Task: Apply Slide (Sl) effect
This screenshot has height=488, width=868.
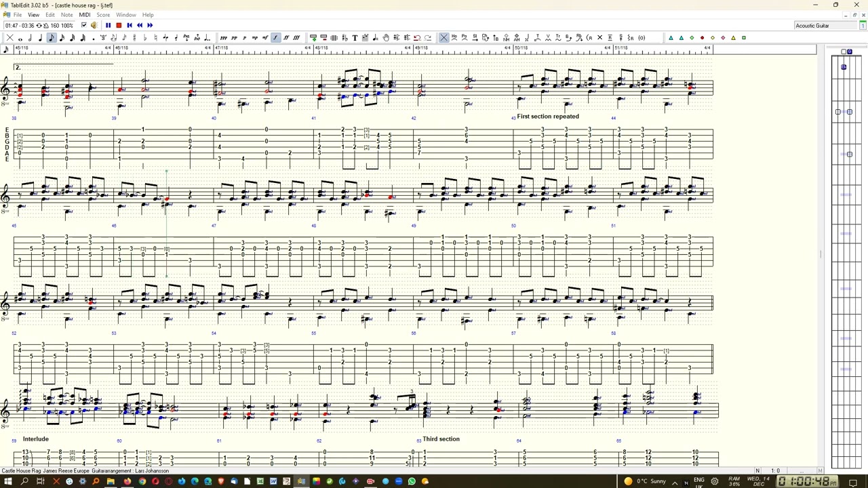Action: click(475, 37)
